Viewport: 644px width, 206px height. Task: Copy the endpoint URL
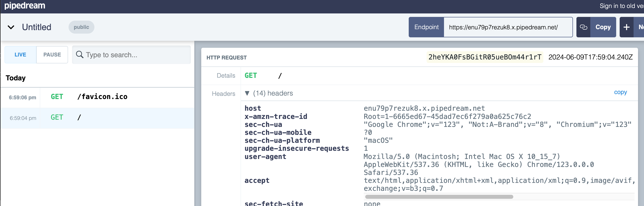coord(603,27)
